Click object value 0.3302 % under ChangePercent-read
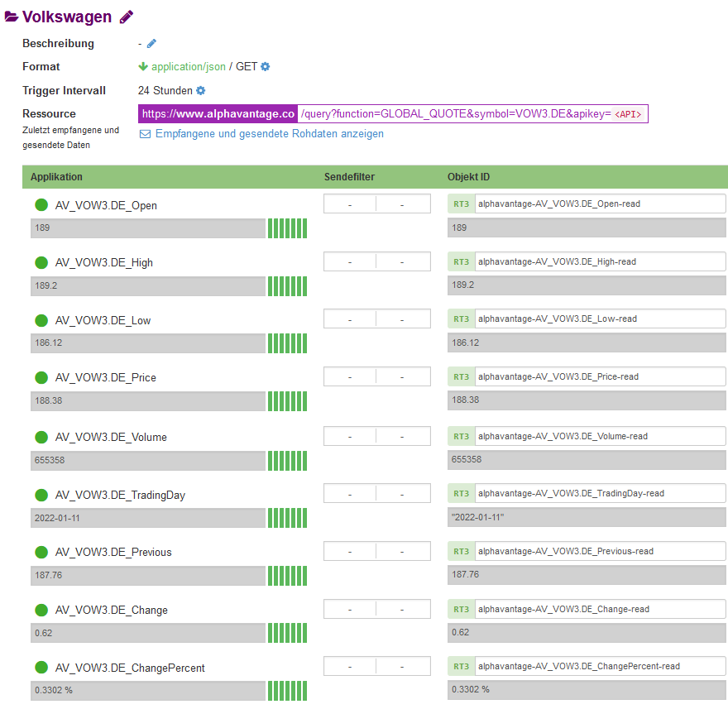Viewport: 728px width, 709px height. pos(587,690)
